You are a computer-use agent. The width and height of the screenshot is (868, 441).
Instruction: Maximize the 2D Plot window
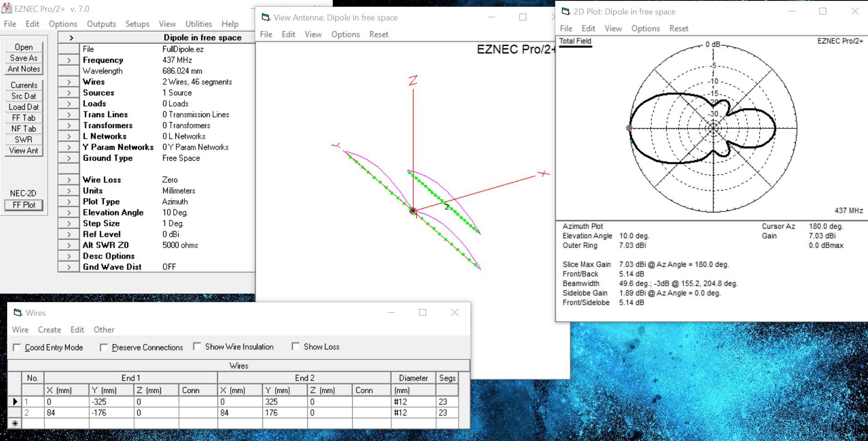tap(823, 11)
